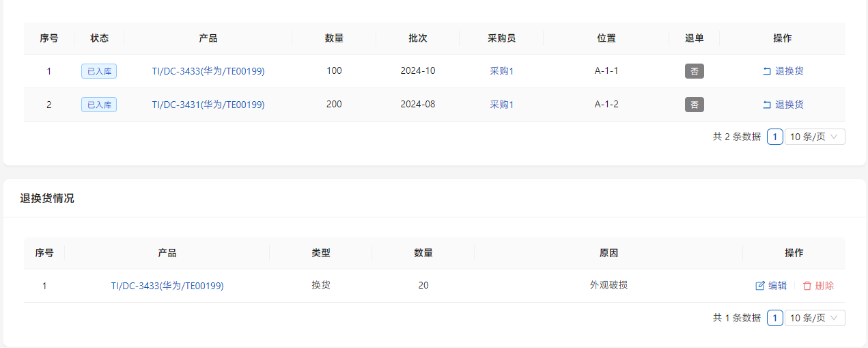Click the 否 tag in first row
The height and width of the screenshot is (348, 868).
(695, 71)
